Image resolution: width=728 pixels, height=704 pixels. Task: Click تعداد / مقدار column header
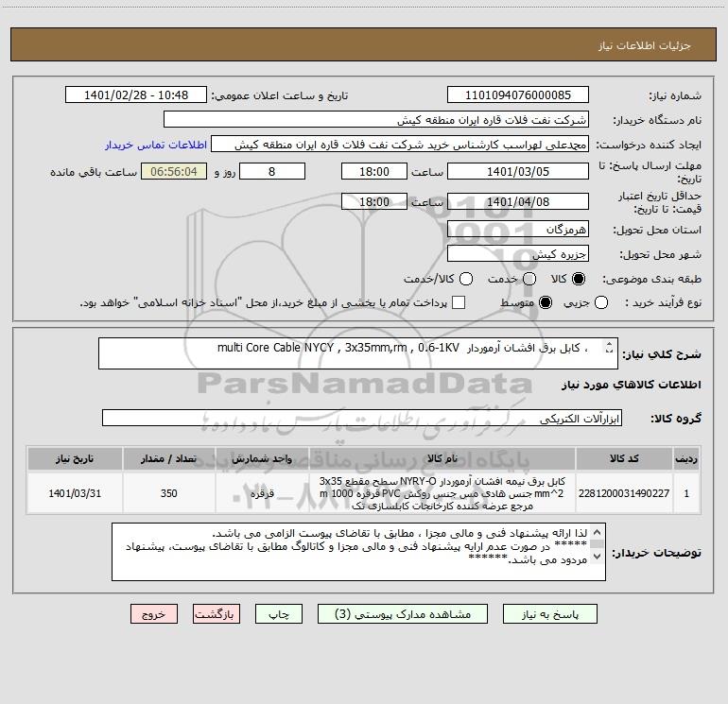(168, 458)
